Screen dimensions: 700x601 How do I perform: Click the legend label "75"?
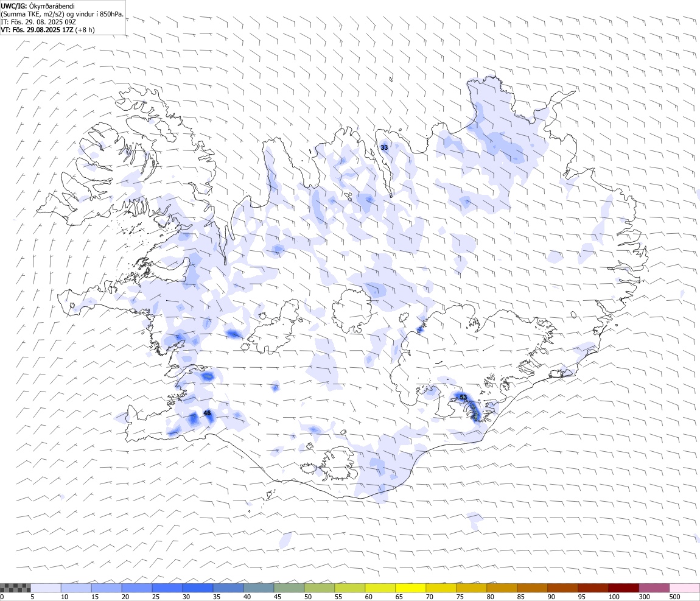click(x=460, y=597)
